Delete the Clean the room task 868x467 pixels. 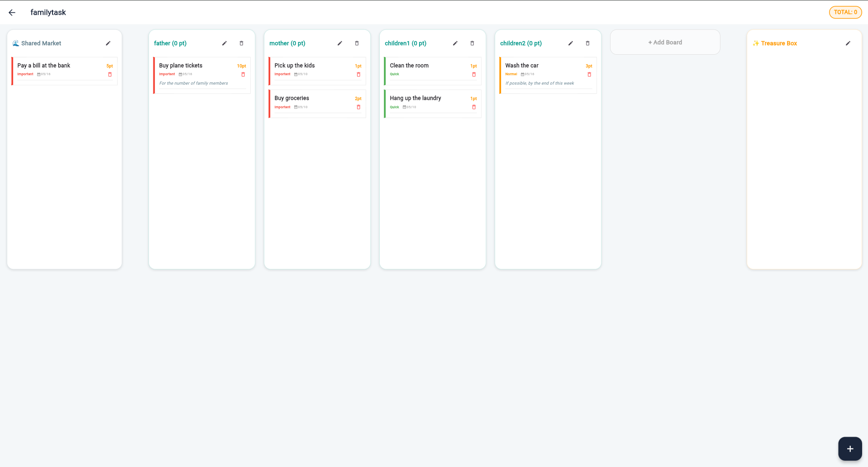[474, 75]
